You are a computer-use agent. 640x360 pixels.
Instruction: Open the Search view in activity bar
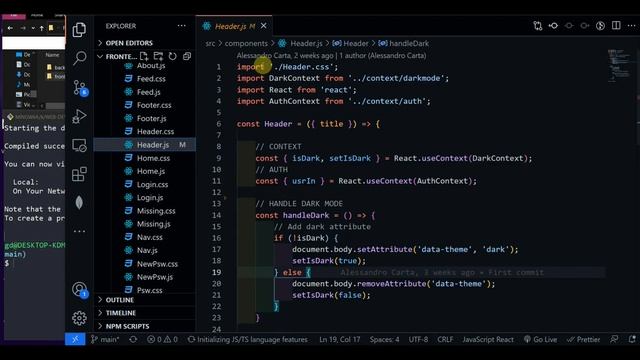(79, 58)
